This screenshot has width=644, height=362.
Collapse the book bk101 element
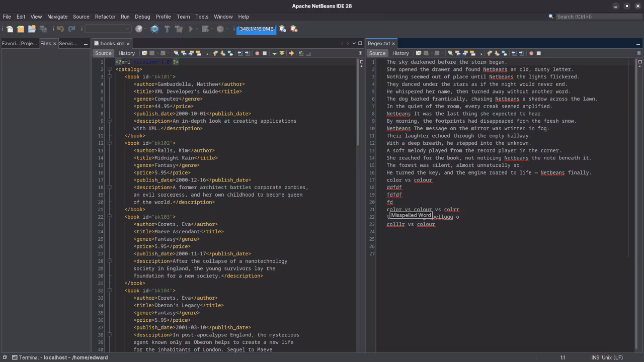click(x=109, y=76)
